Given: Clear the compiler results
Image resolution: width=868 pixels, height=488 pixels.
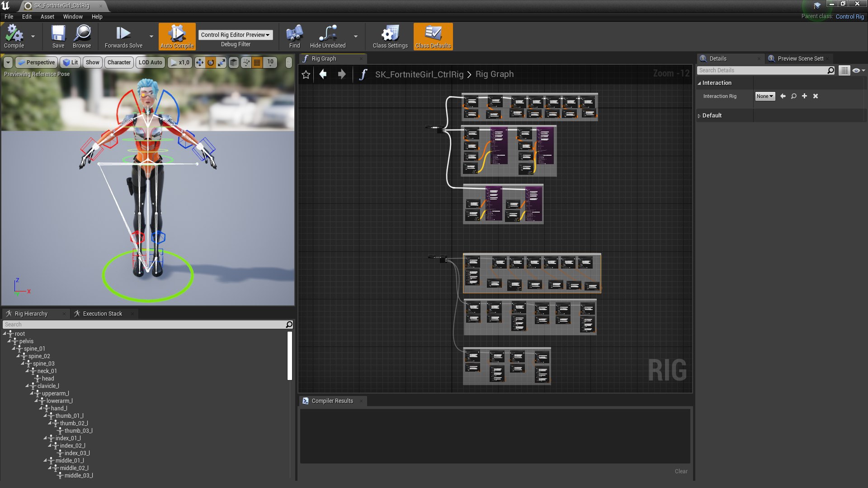Looking at the screenshot, I should (681, 471).
